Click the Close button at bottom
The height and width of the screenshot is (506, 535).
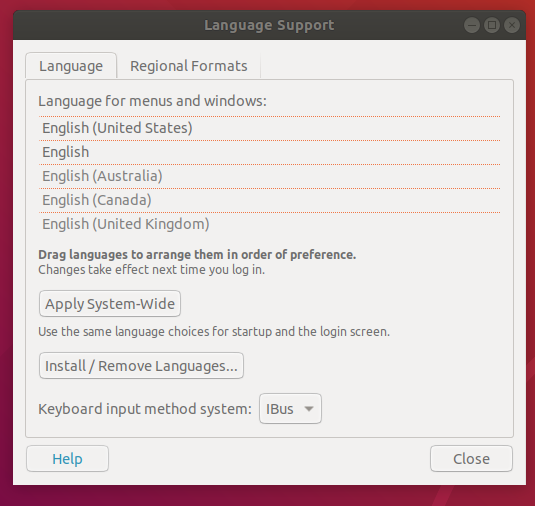tap(471, 459)
